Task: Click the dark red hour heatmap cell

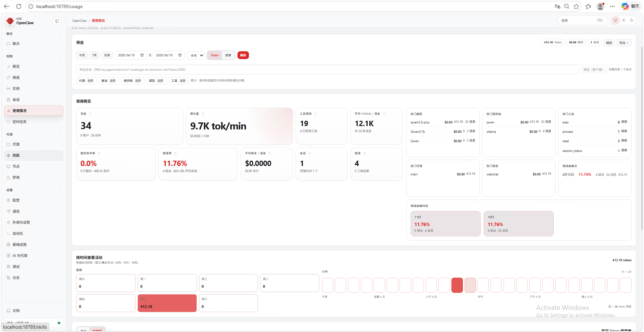Action: tap(457, 285)
